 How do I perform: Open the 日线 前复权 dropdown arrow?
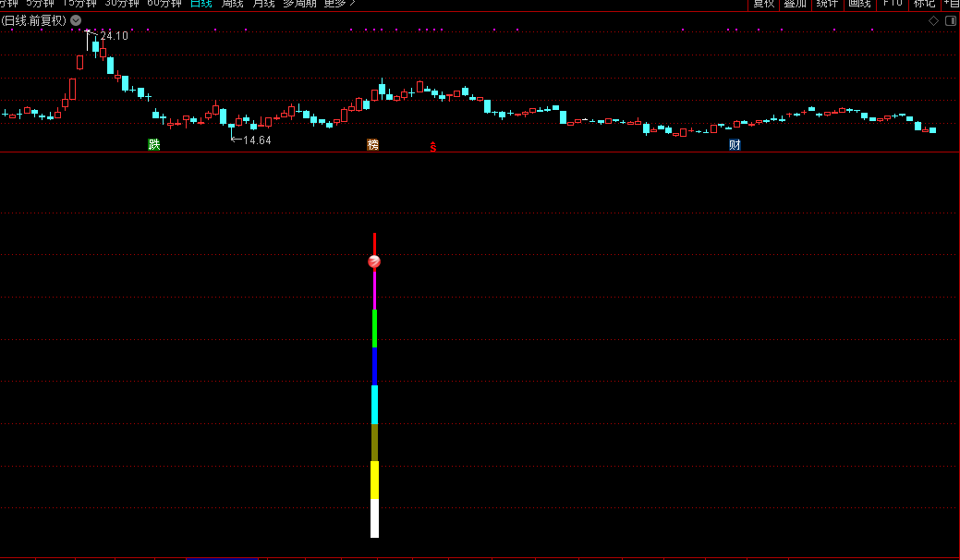(x=76, y=20)
